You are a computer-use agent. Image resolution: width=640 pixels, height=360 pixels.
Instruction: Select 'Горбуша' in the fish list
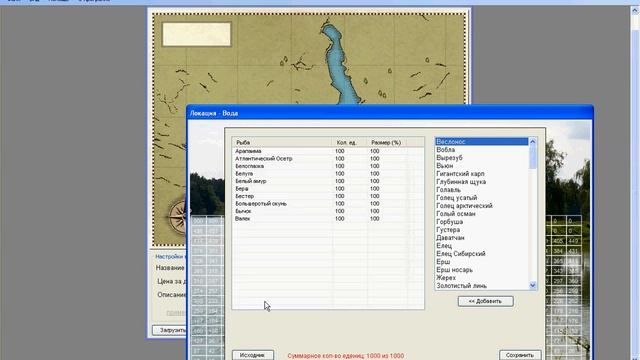pyautogui.click(x=482, y=222)
